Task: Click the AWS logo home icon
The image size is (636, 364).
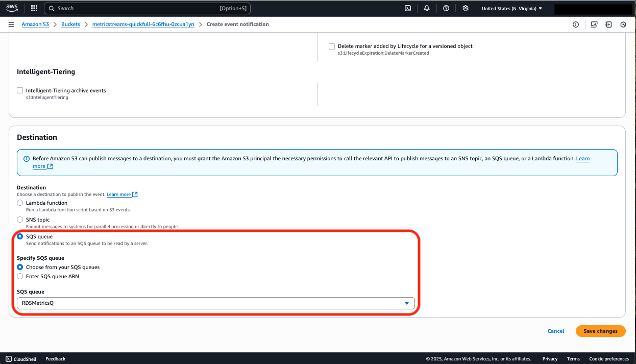Action: 12,8
